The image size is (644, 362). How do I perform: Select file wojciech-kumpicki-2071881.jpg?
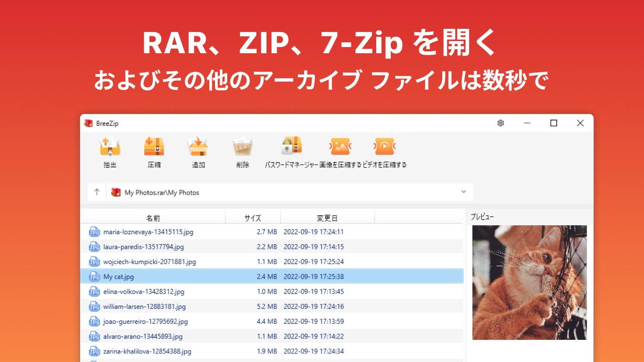point(149,262)
